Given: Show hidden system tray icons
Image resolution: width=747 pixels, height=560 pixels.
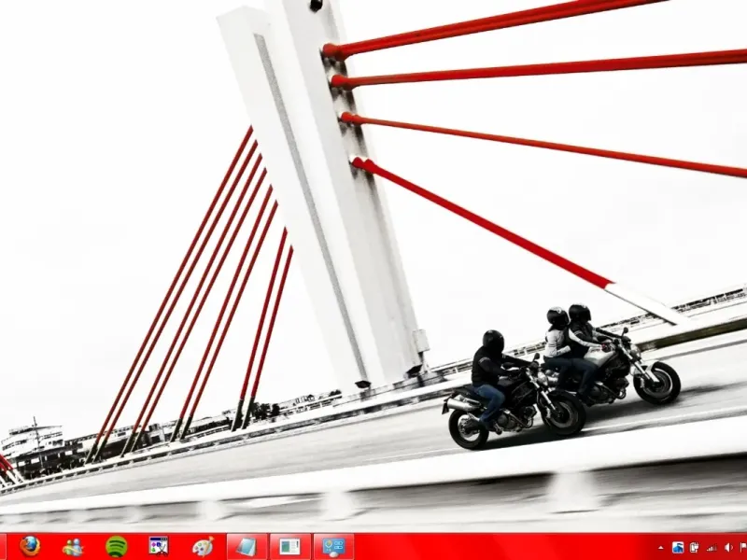Looking at the screenshot, I should click(x=661, y=548).
